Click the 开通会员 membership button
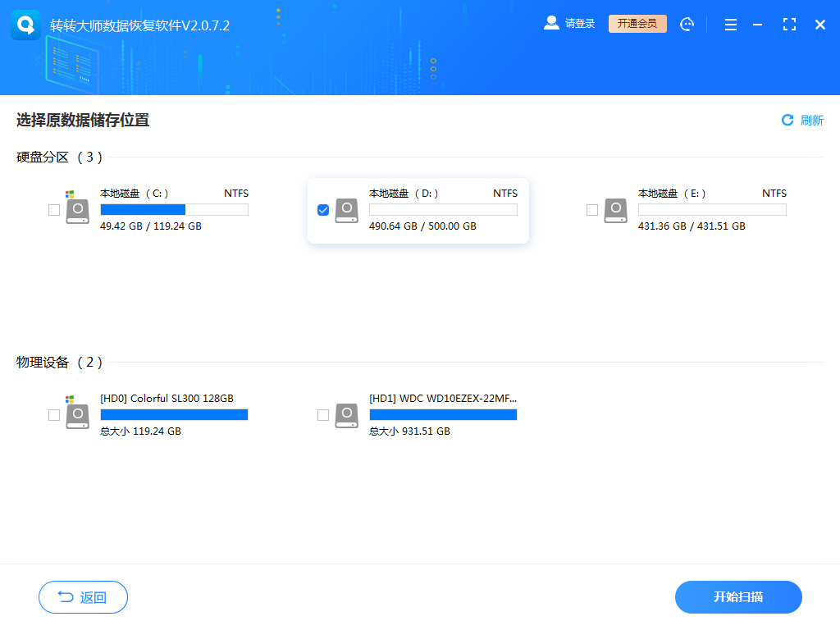 coord(637,23)
